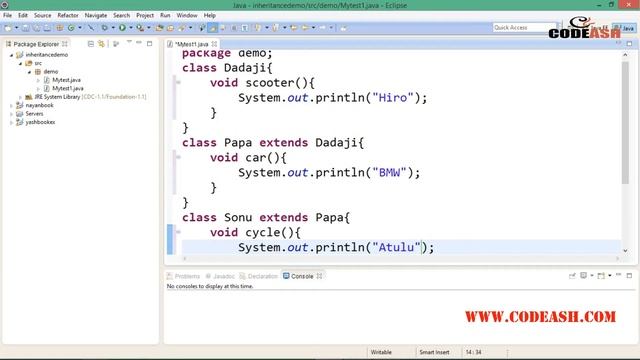The image size is (640, 360).
Task: Open Console display selected console icon
Action: (584, 276)
